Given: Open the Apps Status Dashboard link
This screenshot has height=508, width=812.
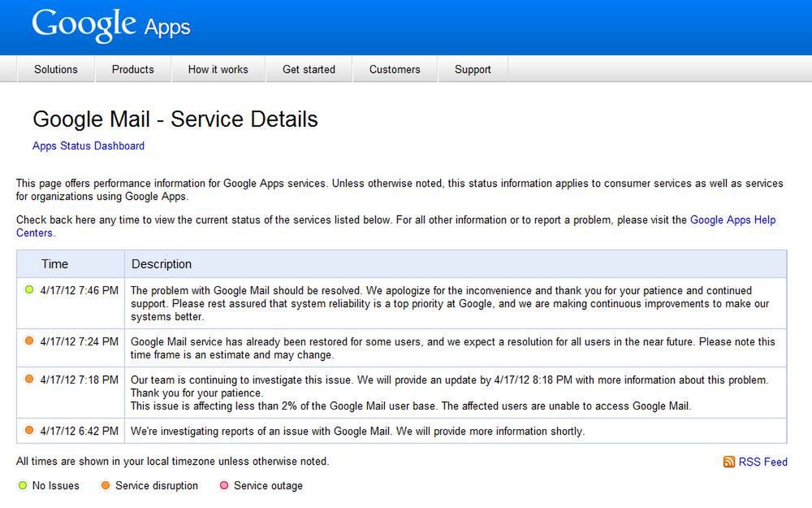Looking at the screenshot, I should (x=89, y=146).
